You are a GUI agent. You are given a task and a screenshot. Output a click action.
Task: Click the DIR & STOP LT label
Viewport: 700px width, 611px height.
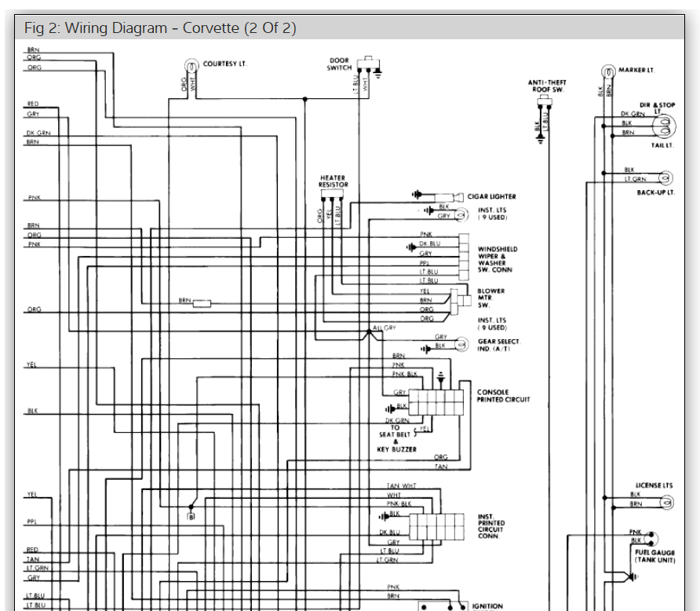click(657, 108)
